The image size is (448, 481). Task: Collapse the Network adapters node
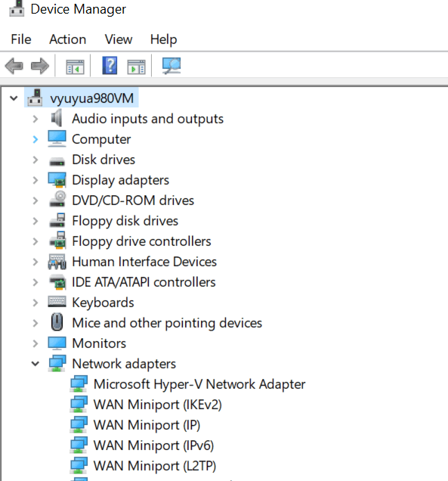(x=36, y=364)
